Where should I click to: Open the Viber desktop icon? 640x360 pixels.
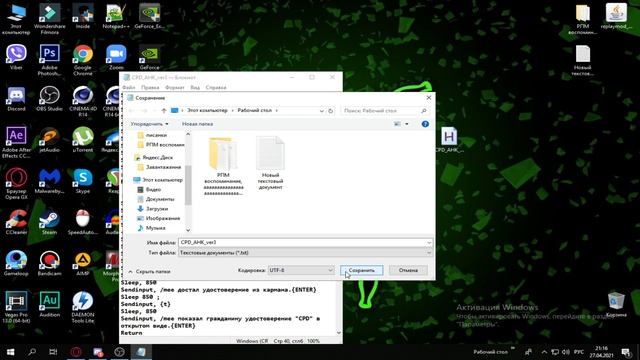click(16, 58)
